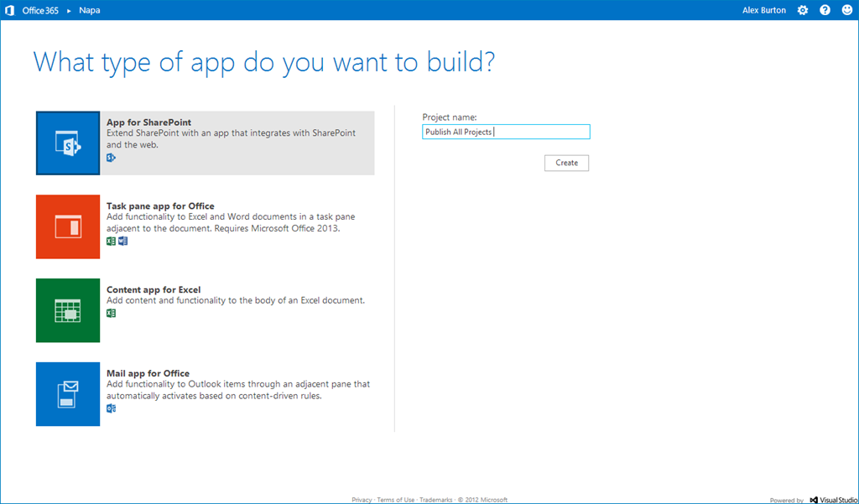Click the Napa breadcrumb link
The image size is (859, 504).
[89, 10]
